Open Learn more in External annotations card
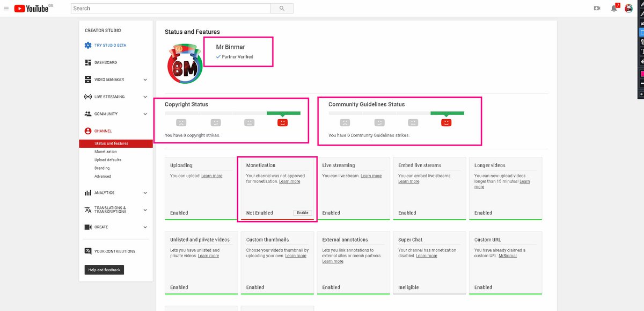 pos(333,261)
